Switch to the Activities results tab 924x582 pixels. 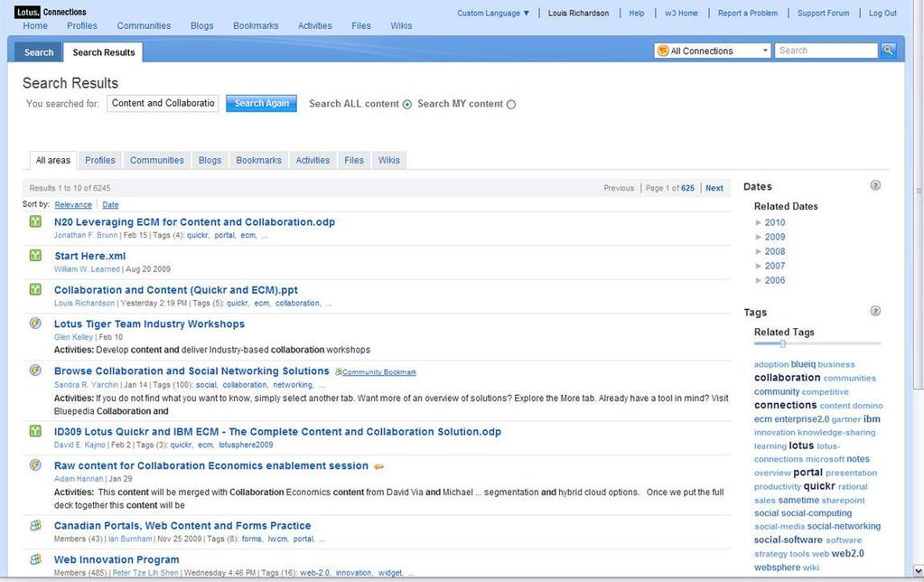(x=313, y=160)
